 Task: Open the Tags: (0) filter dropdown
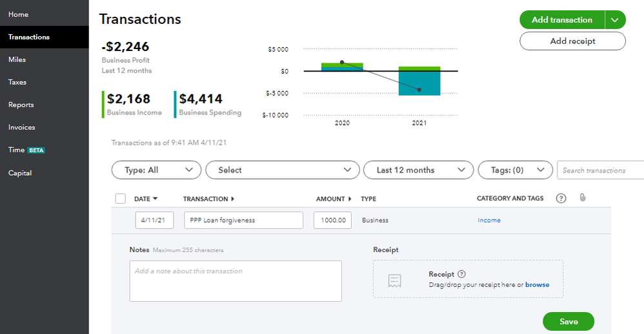(x=515, y=170)
